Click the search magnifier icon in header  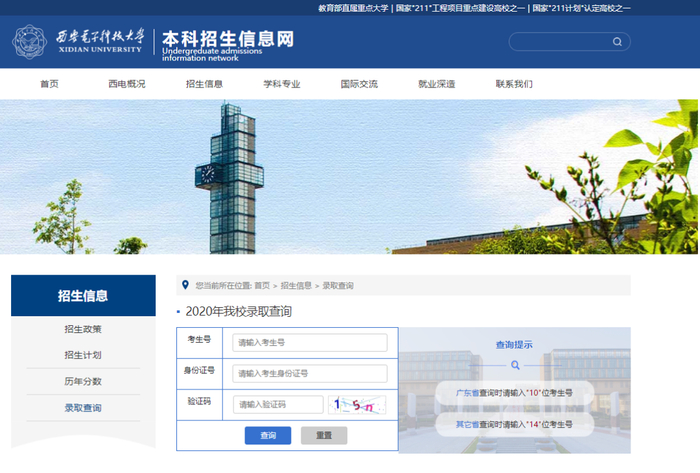pyautogui.click(x=617, y=41)
